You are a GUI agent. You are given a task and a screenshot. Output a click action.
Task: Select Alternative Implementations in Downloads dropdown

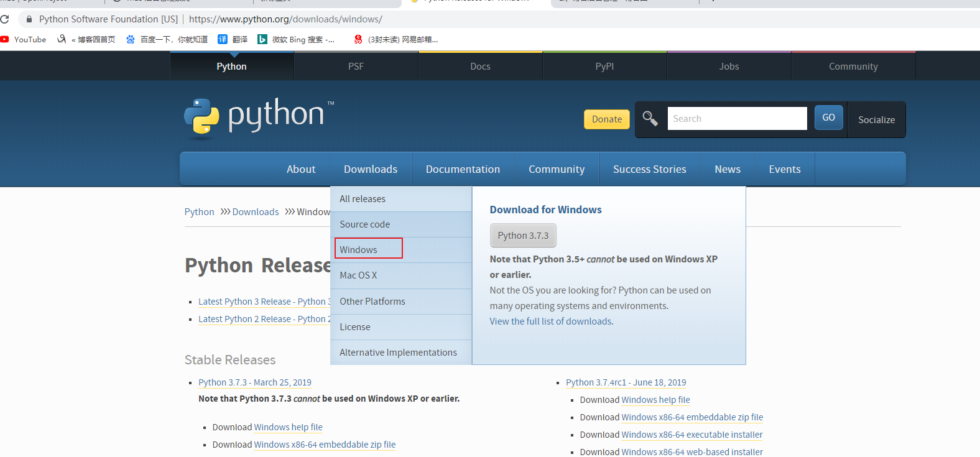[401, 353]
